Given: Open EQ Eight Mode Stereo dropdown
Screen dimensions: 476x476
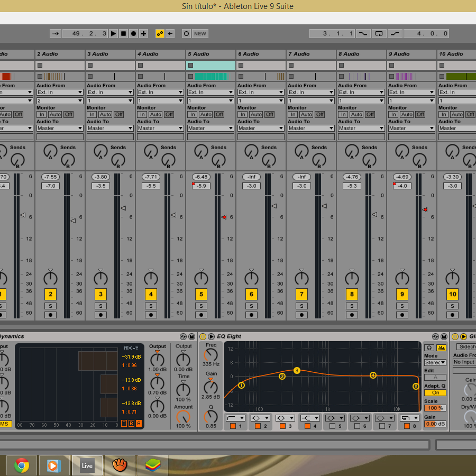Looking at the screenshot, I should coord(435,362).
